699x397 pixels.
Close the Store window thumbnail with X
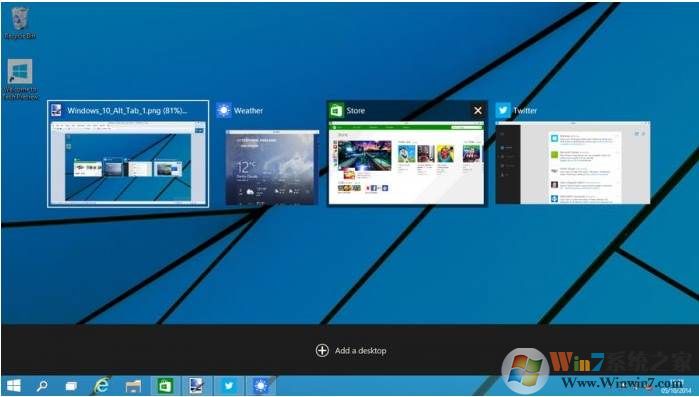coord(477,111)
